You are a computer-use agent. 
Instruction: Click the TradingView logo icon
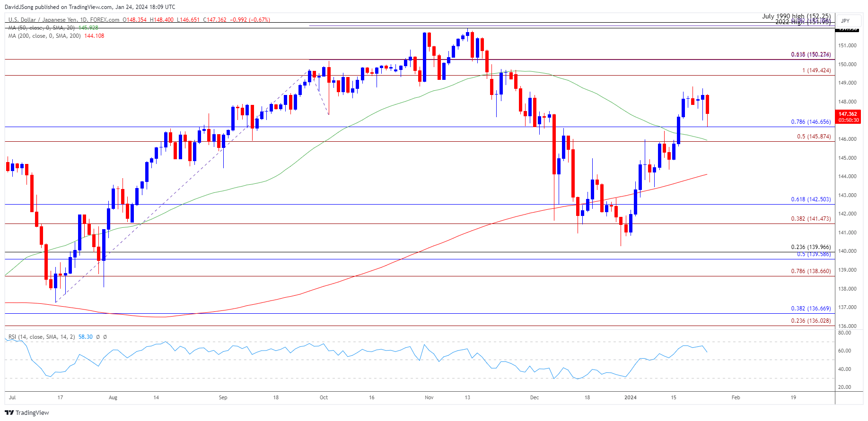[9, 412]
